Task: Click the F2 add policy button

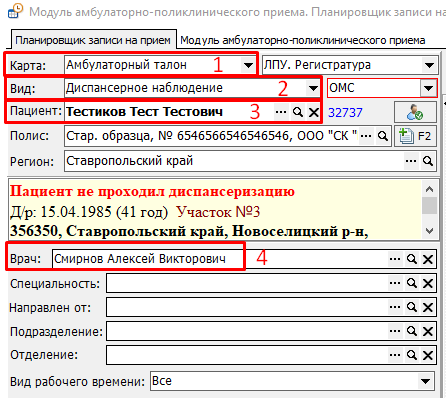Action: [x=415, y=136]
